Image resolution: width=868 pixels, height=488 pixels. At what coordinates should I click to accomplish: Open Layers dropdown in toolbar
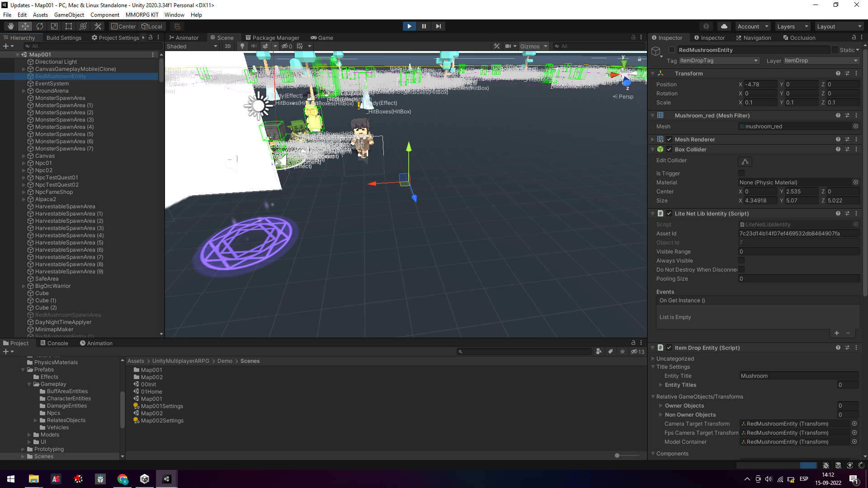(792, 26)
